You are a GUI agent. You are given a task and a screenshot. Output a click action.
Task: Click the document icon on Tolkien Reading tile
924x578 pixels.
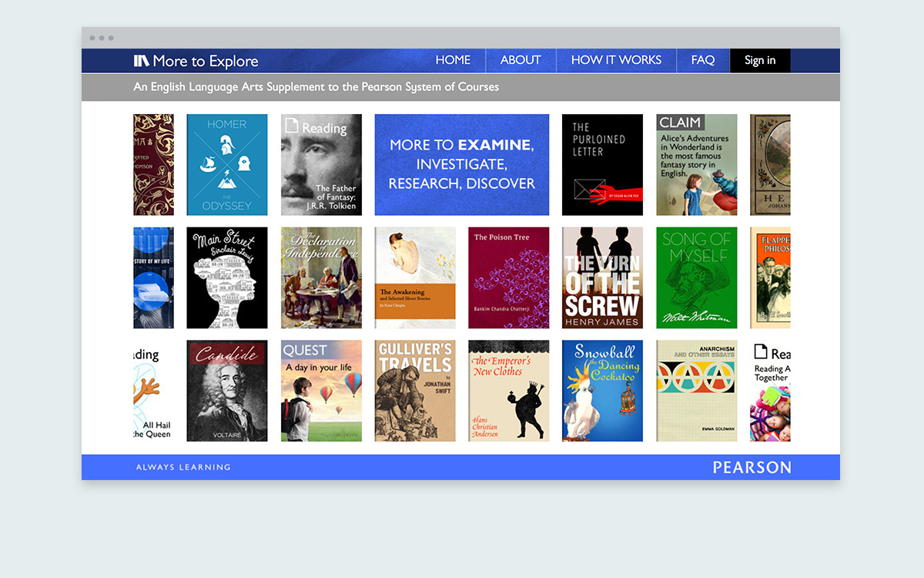click(x=292, y=126)
